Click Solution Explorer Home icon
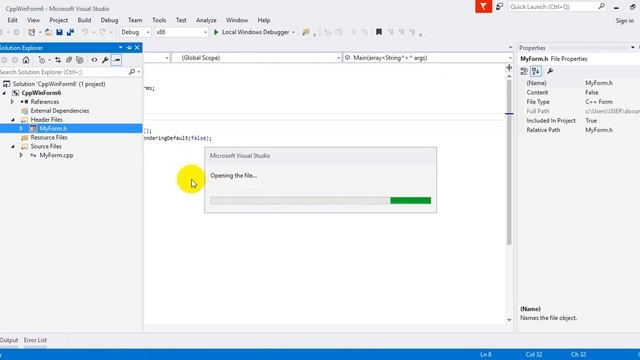Screen dimensions: 640x360 (x=26, y=60)
